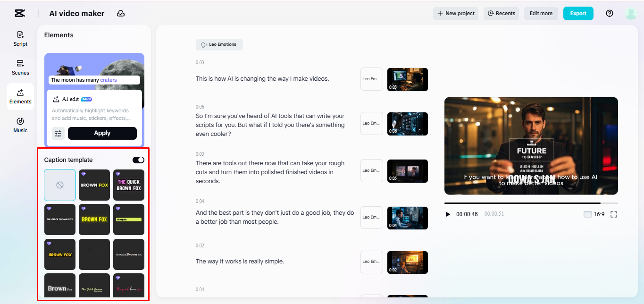Choose pink handwritten script caption template
This screenshot has width=644, height=304.
tap(129, 286)
